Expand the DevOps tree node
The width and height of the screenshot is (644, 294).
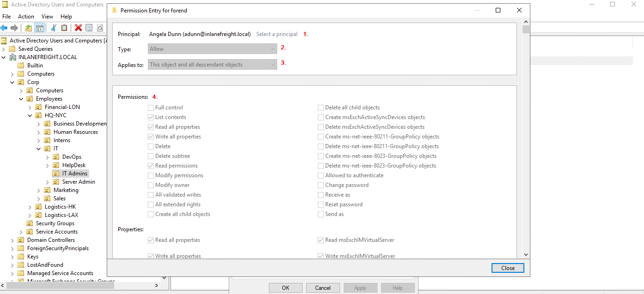click(x=47, y=157)
